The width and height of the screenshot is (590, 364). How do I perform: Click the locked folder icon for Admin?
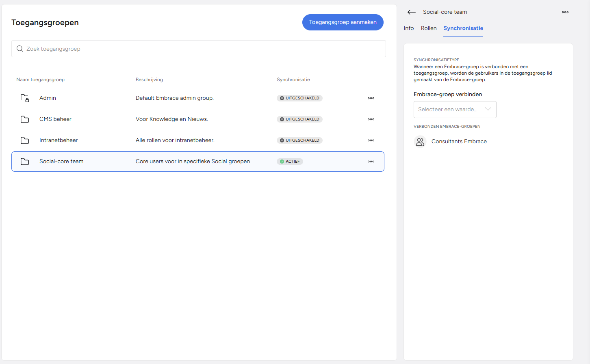[x=25, y=98]
